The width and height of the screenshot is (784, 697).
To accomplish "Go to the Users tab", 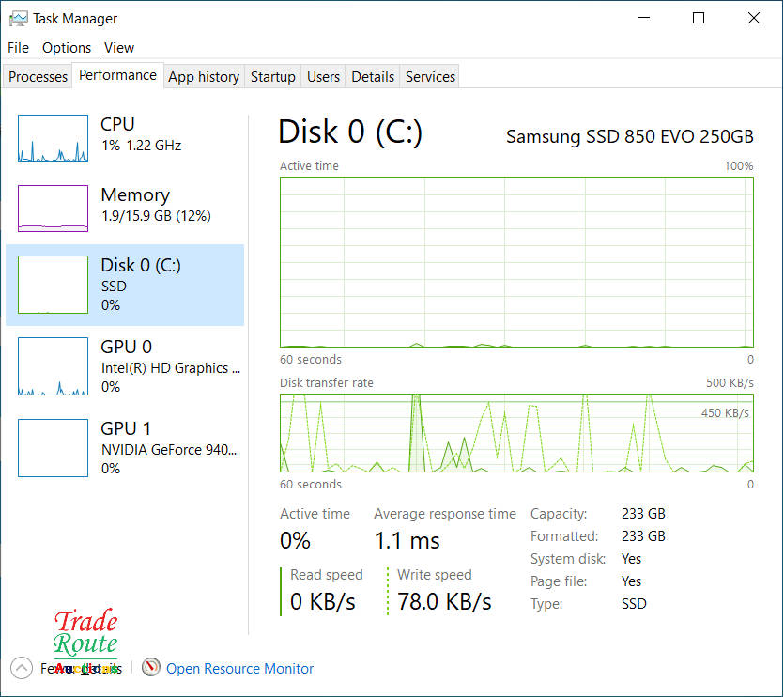I will click(x=323, y=77).
